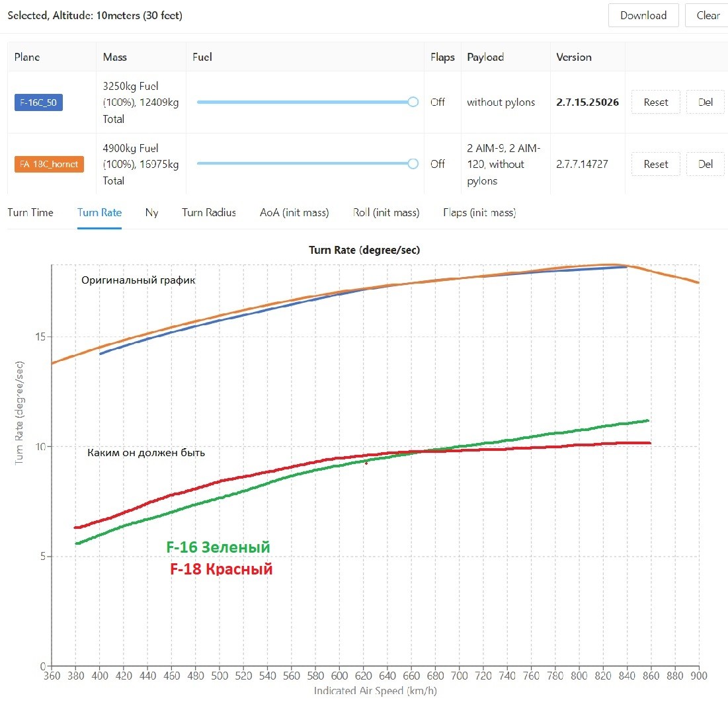
Task: Click the Clear button
Action: (x=708, y=15)
